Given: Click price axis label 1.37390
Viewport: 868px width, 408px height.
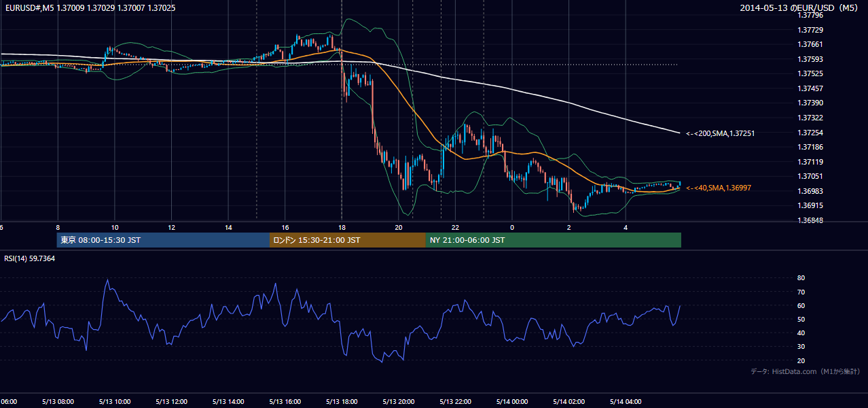Looking at the screenshot, I should pyautogui.click(x=810, y=103).
